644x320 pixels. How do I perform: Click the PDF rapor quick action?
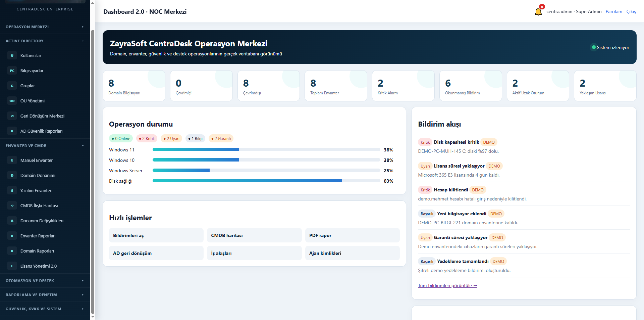click(352, 235)
